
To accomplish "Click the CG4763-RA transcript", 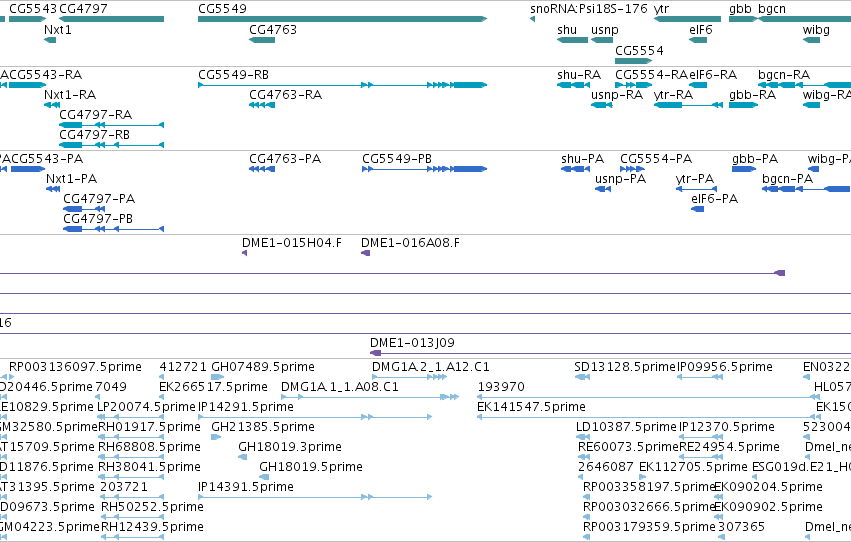I will pos(262,105).
